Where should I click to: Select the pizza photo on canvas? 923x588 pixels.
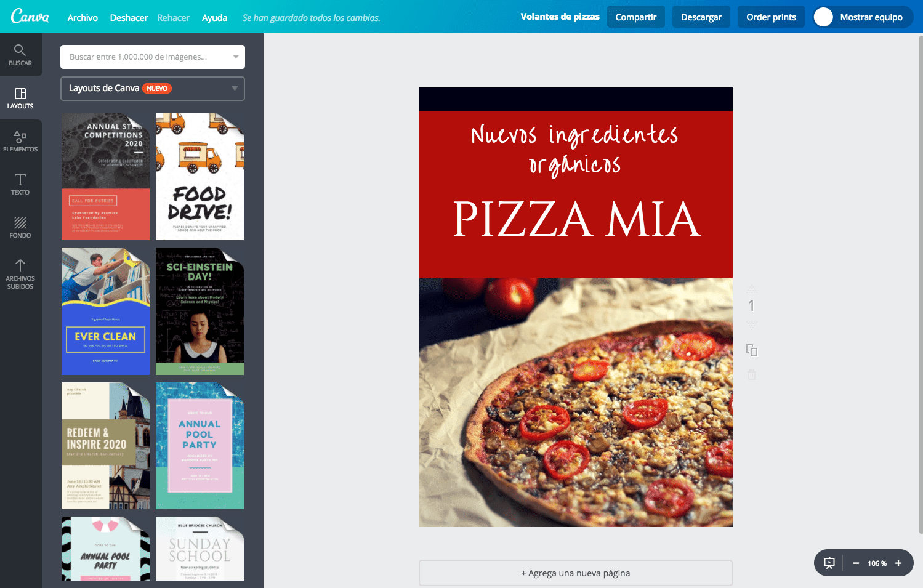(x=576, y=402)
